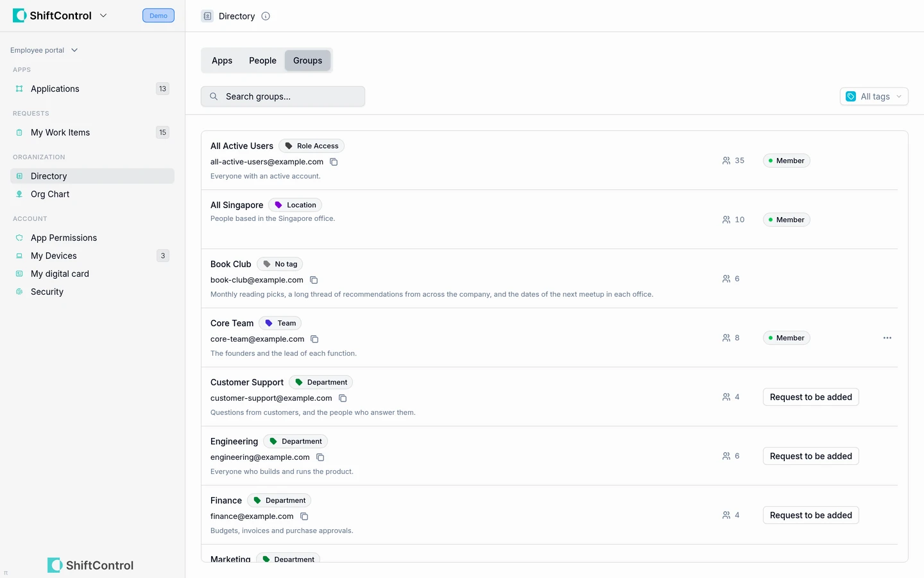Open the All Singapore group
The image size is (924, 578).
[237, 205]
